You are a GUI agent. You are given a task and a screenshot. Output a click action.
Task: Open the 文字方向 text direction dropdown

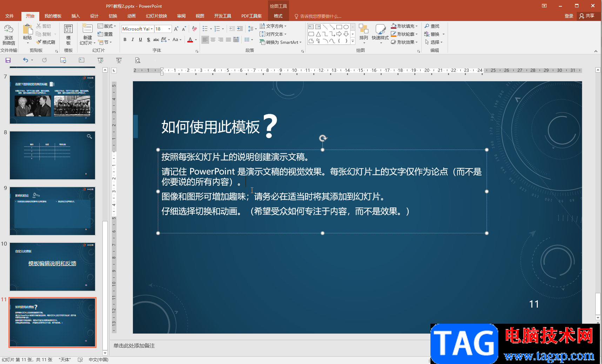[273, 26]
